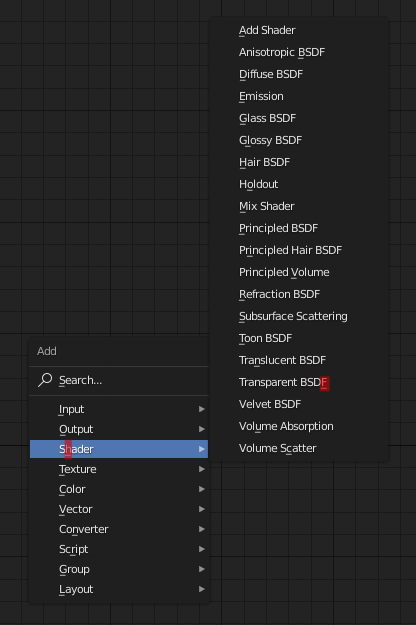The height and width of the screenshot is (625, 416).
Task: Choose the Principled BSDF entry
Action: tap(299, 228)
